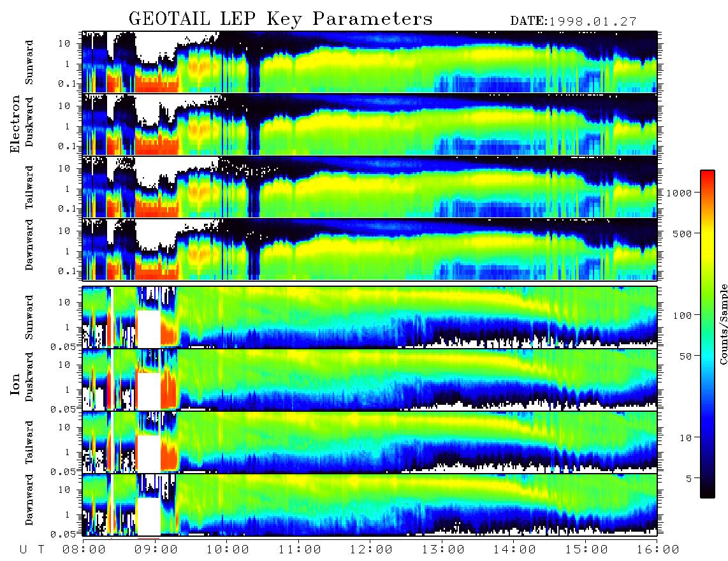Click the "U T" time axis label
This screenshot has height=561, width=728.
point(32,550)
